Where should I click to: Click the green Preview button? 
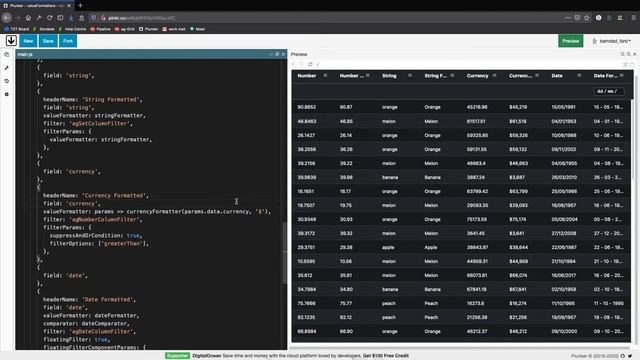tap(571, 41)
